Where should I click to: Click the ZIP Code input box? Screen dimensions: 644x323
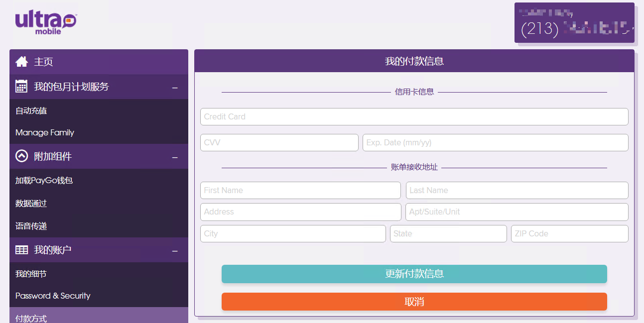coord(569,233)
